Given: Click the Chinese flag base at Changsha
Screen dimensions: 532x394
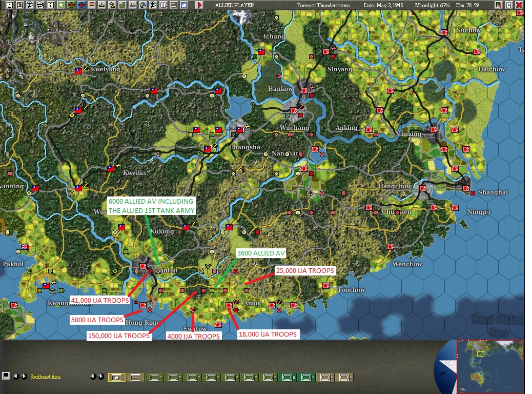Looking at the screenshot, I should tap(240, 129).
